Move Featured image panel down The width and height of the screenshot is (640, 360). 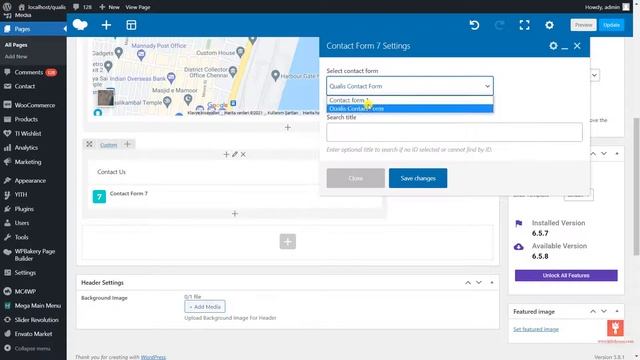(x=604, y=311)
